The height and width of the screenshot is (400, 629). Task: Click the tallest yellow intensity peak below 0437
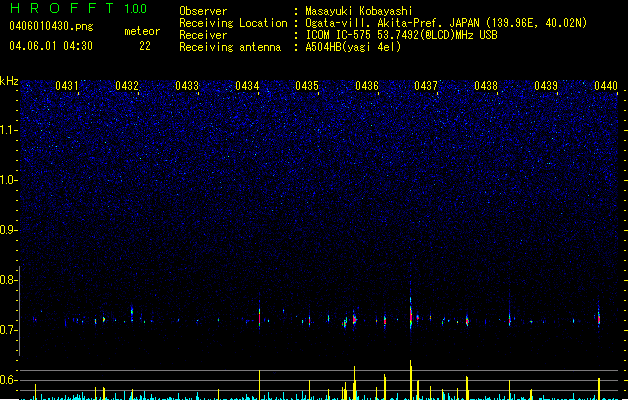(x=411, y=380)
